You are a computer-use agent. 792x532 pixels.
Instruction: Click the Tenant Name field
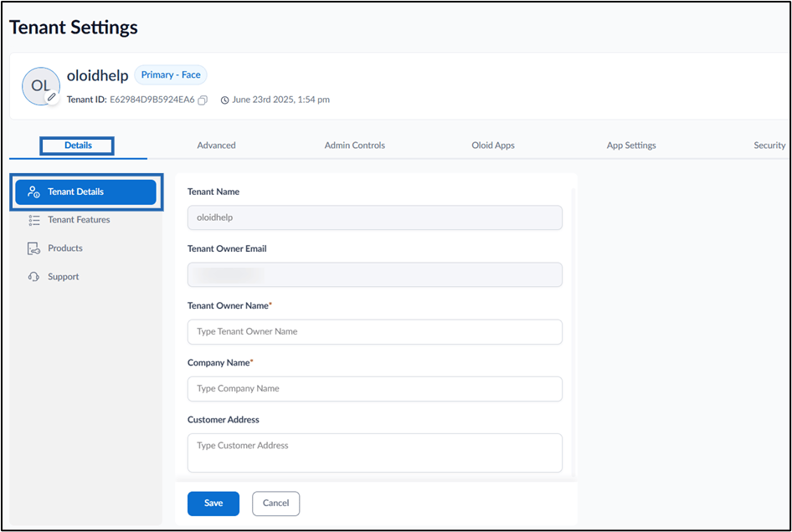tap(375, 217)
